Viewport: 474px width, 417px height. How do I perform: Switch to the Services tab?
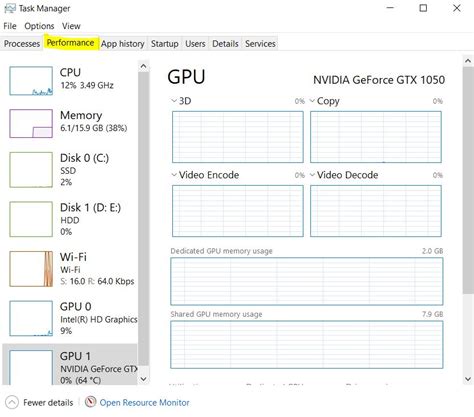pos(260,44)
